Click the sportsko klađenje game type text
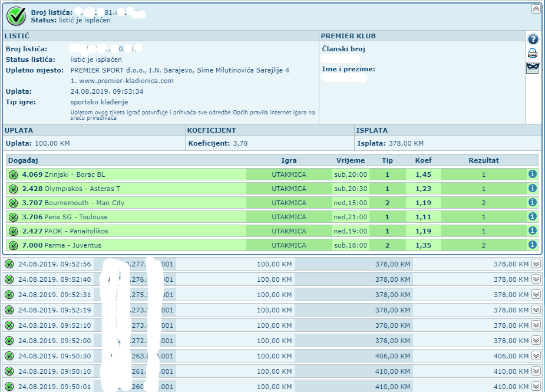 99,102
